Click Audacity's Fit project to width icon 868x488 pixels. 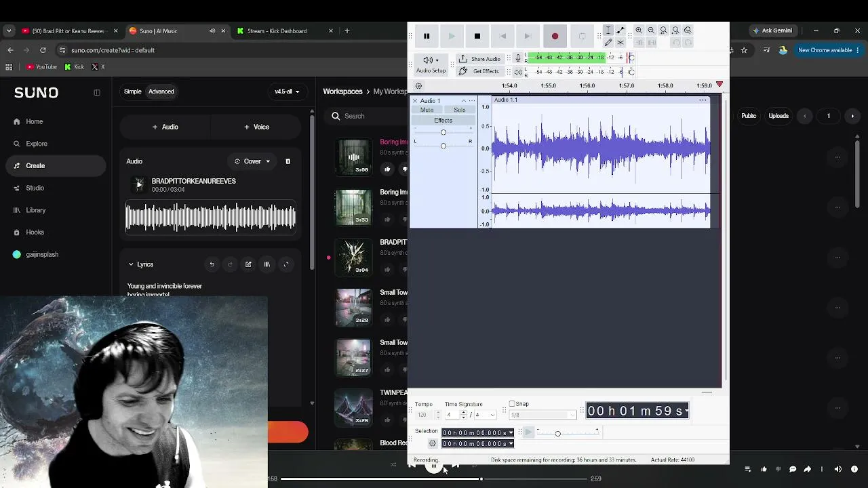tap(675, 30)
